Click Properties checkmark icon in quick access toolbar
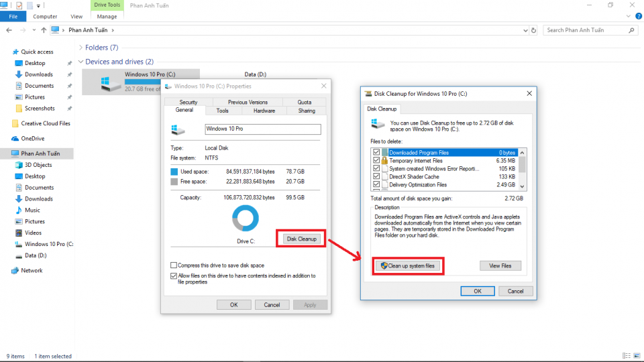644x362 pixels. [x=19, y=6]
